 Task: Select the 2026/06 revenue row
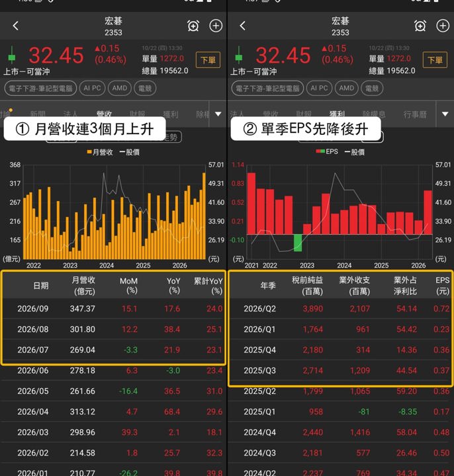113,371
